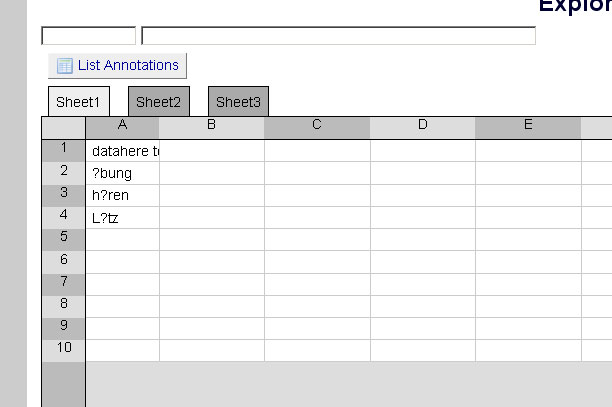The image size is (612, 407).
Task: Select row 10 header
Action: pyautogui.click(x=63, y=350)
